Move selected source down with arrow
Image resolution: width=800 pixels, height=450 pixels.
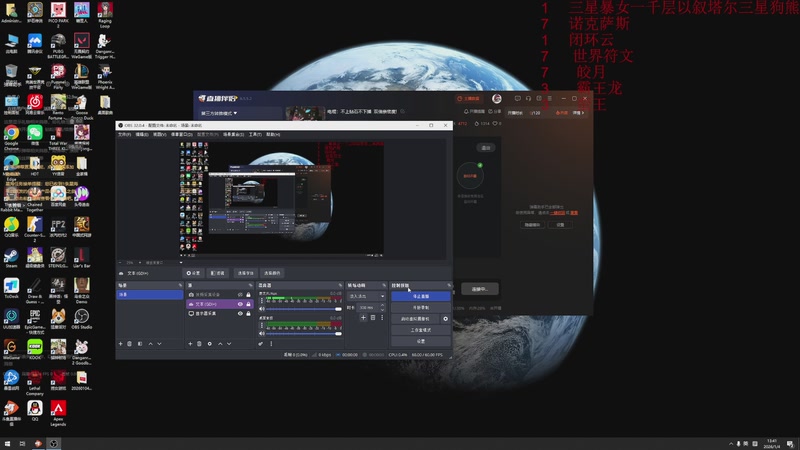tap(229, 344)
